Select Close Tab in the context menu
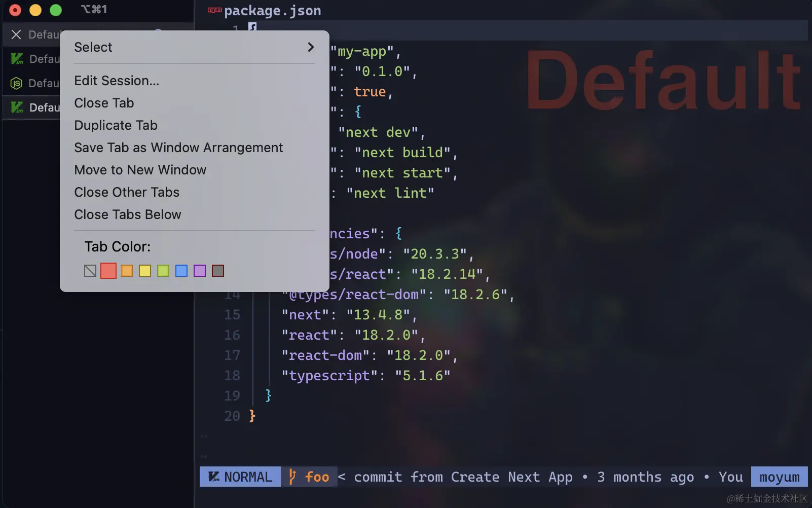Image resolution: width=812 pixels, height=508 pixels. [195, 103]
